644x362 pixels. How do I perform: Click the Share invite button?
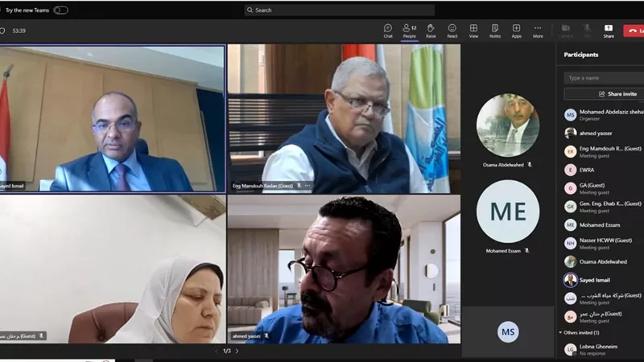tap(604, 94)
